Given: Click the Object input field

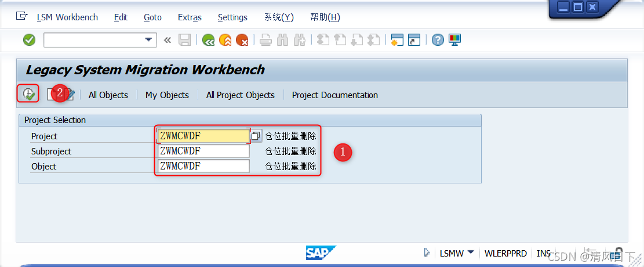Looking at the screenshot, I should tap(203, 166).
